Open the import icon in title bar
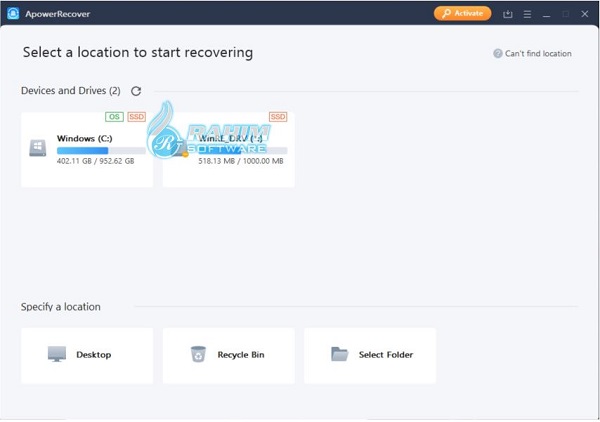 tap(508, 14)
